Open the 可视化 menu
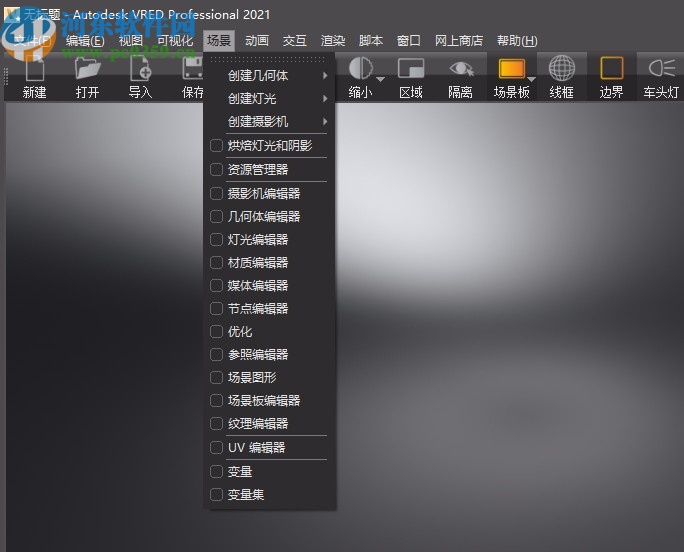The image size is (684, 552). click(175, 41)
